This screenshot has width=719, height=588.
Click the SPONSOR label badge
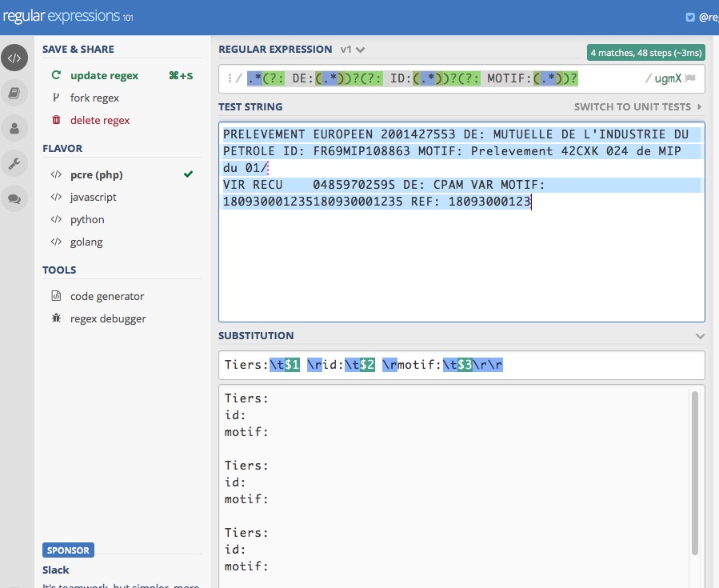[x=68, y=550]
